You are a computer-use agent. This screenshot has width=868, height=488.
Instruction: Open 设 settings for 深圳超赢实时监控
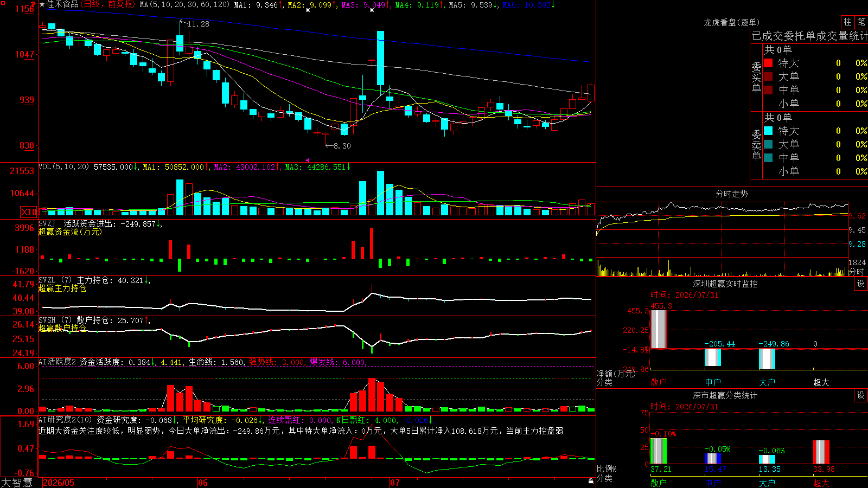click(x=861, y=284)
